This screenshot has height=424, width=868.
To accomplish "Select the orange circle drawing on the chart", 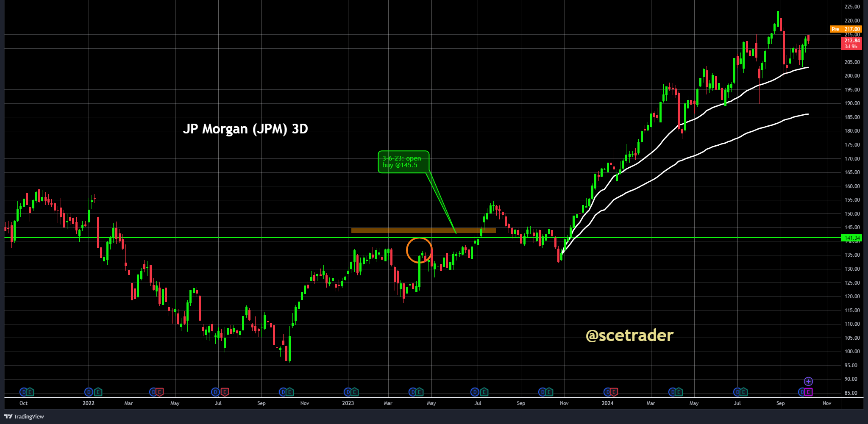I will 419,250.
